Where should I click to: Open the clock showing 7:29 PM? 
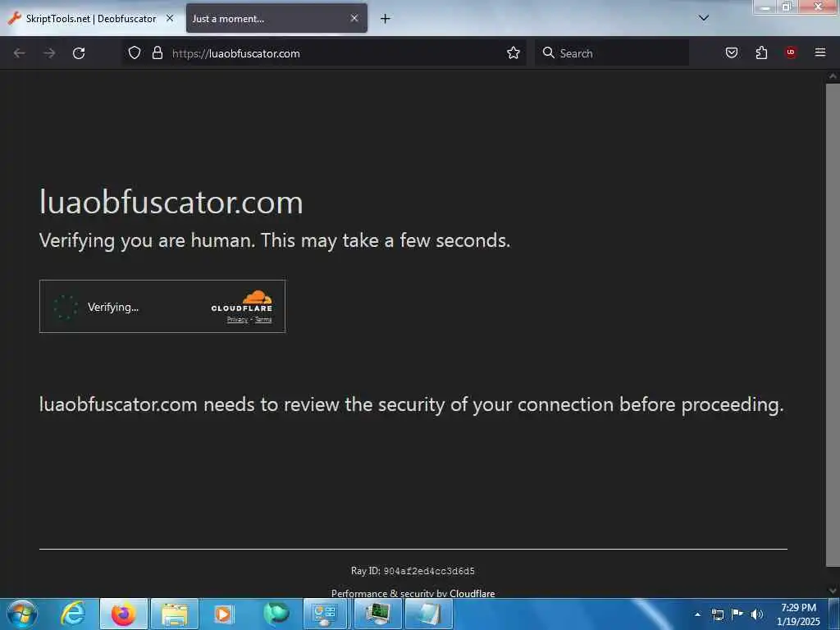pos(798,614)
